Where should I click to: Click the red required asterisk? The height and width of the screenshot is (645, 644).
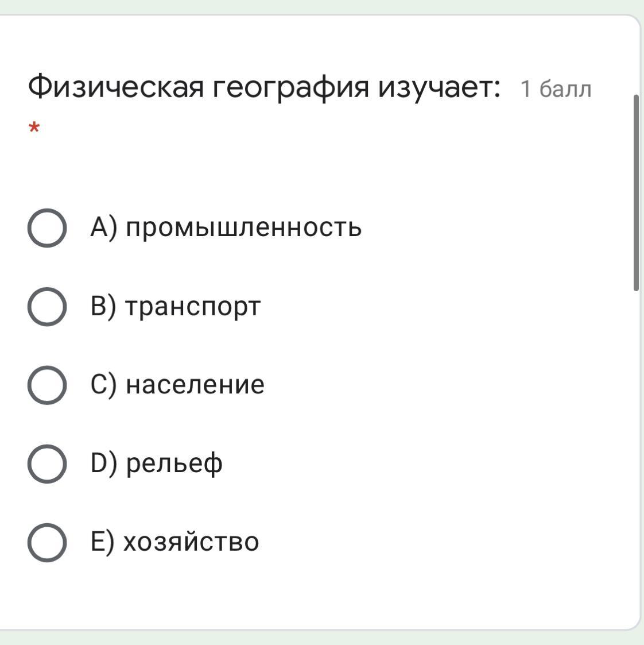(x=34, y=127)
